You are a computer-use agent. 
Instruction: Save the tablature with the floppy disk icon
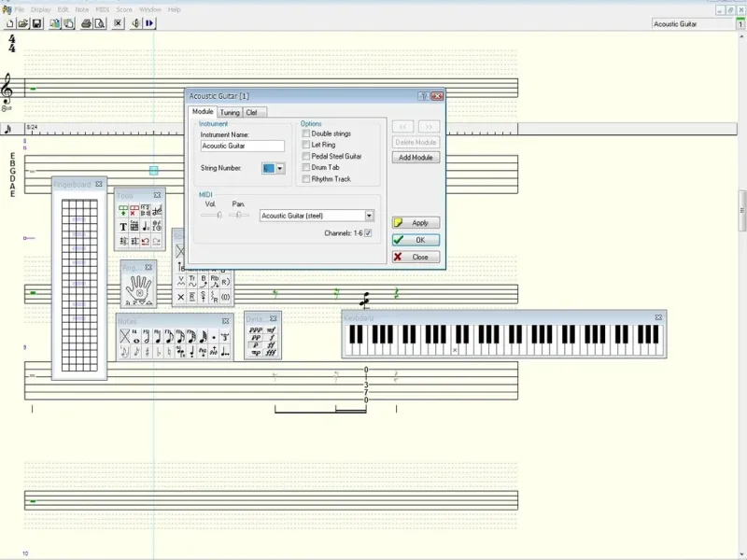point(36,23)
